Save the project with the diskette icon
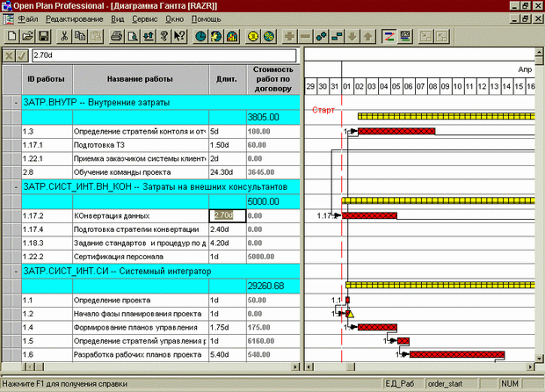Screen dimensions: 545x392 [42, 36]
